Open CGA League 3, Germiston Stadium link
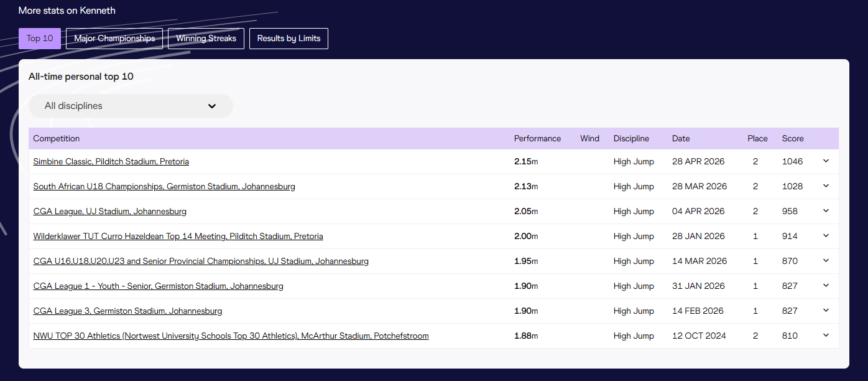The image size is (868, 381). tap(127, 311)
